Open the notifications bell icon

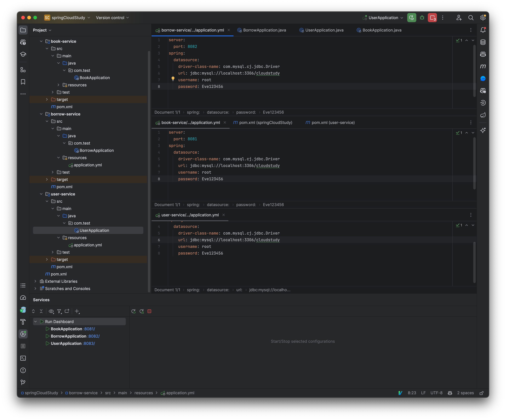(x=483, y=30)
